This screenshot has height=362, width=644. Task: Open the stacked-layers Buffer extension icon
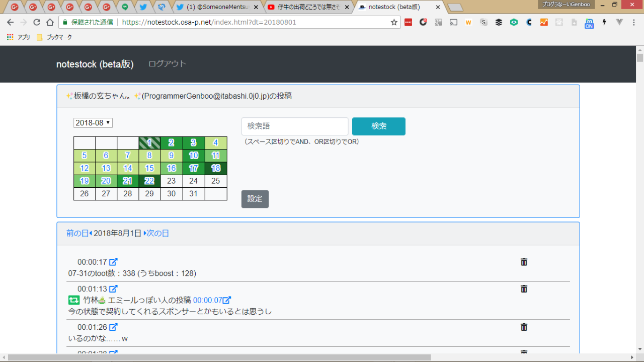coord(499,22)
